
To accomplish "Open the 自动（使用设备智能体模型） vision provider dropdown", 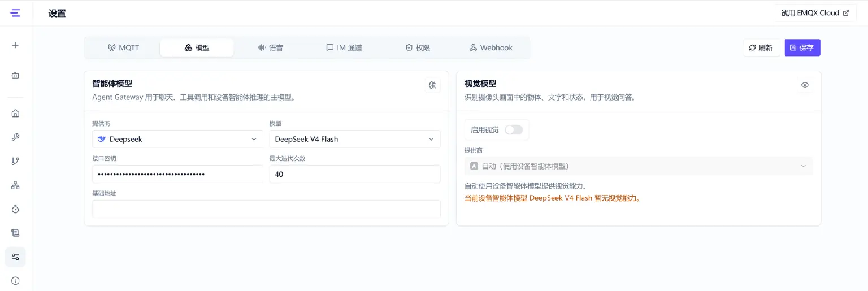I will [639, 166].
